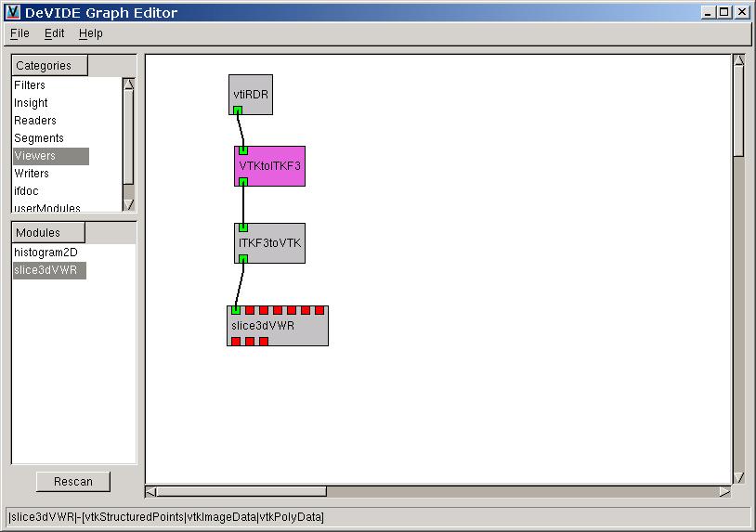Click canvas horizontal scroll-right arrow
The height and width of the screenshot is (532, 756).
725,491
